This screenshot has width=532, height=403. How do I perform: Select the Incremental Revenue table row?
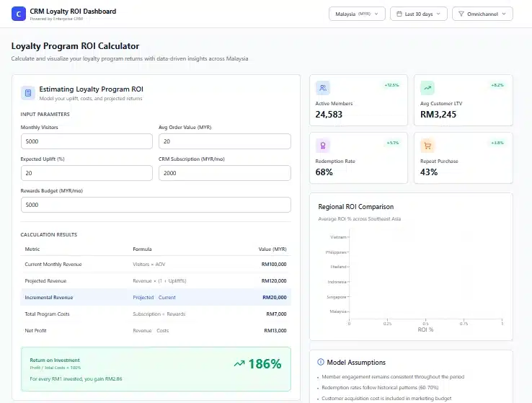click(x=156, y=297)
